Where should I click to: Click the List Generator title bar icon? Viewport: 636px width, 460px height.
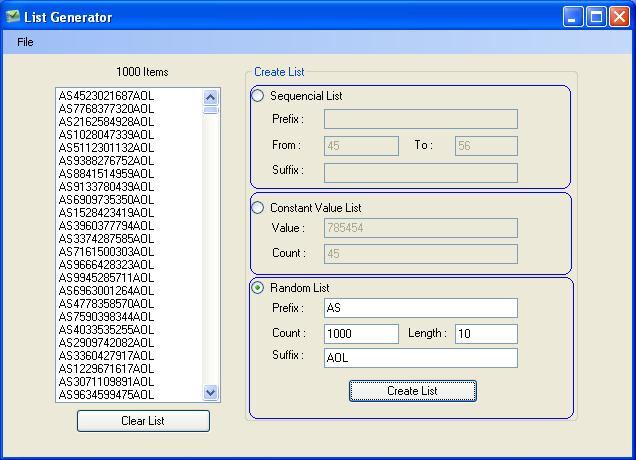click(x=13, y=16)
